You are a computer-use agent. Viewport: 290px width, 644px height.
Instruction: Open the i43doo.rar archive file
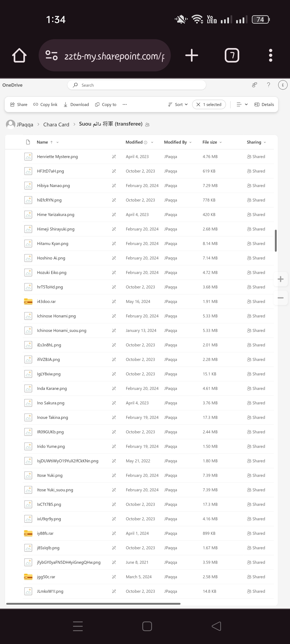(46, 302)
